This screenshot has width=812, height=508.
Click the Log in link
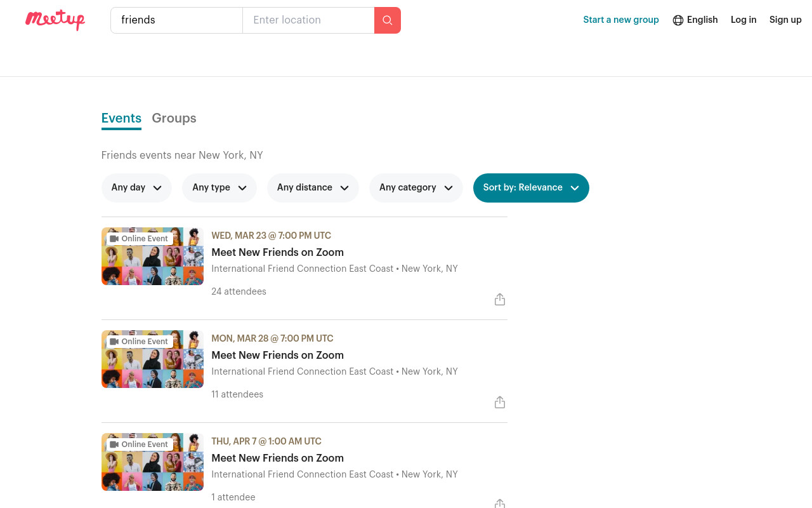(x=743, y=20)
